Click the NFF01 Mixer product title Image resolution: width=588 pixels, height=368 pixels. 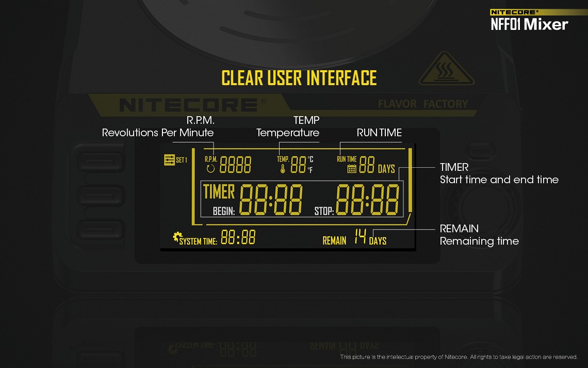(530, 24)
